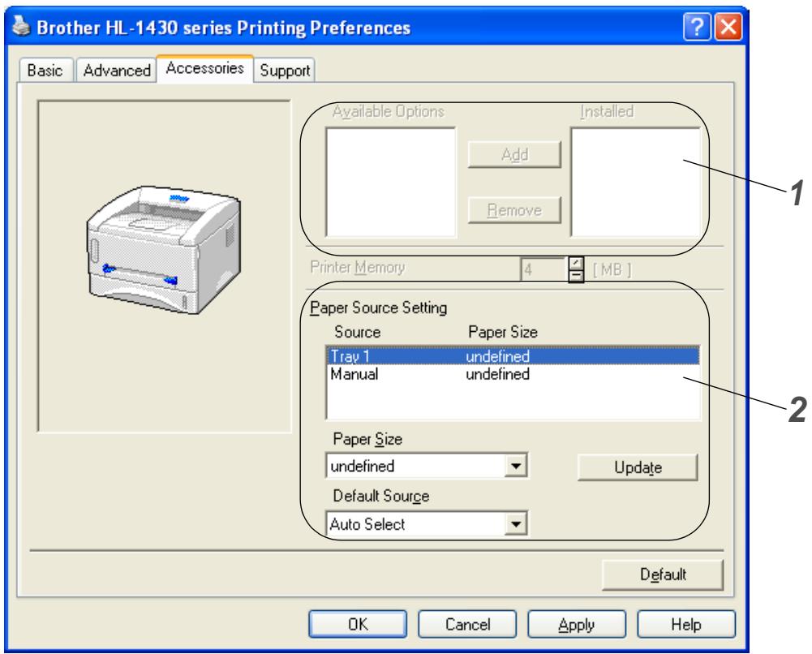
Task: Click the title bar Help question mark icon
Action: point(697,27)
